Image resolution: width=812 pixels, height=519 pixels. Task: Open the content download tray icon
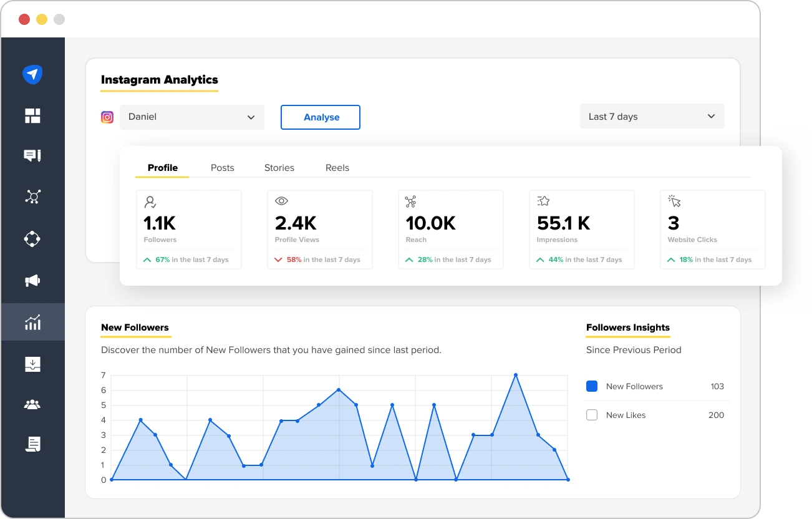32,364
